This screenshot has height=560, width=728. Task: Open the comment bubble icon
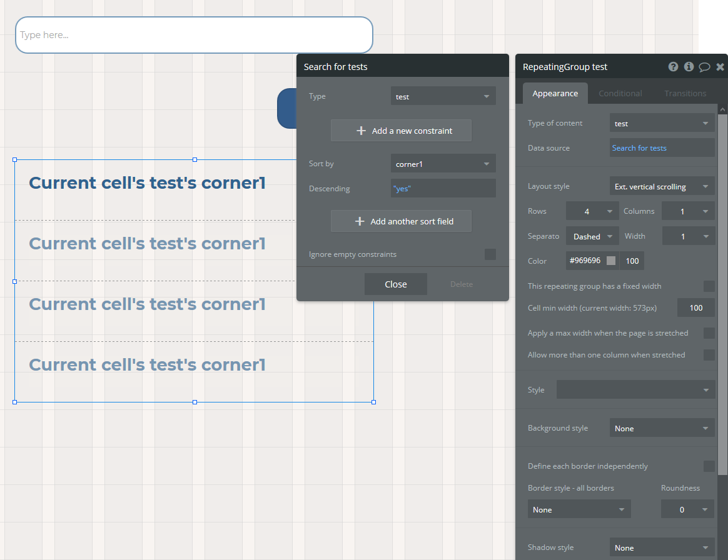tap(704, 67)
